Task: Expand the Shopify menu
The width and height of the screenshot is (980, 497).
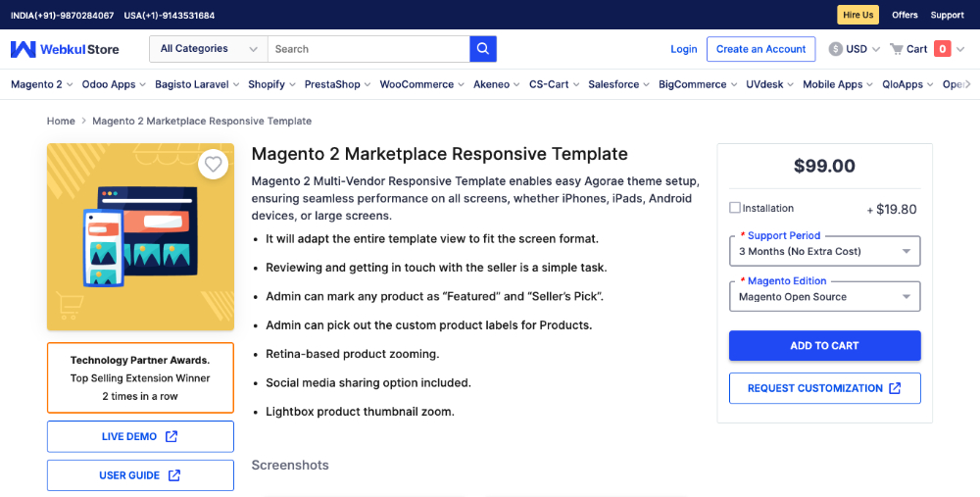Action: coord(271,84)
